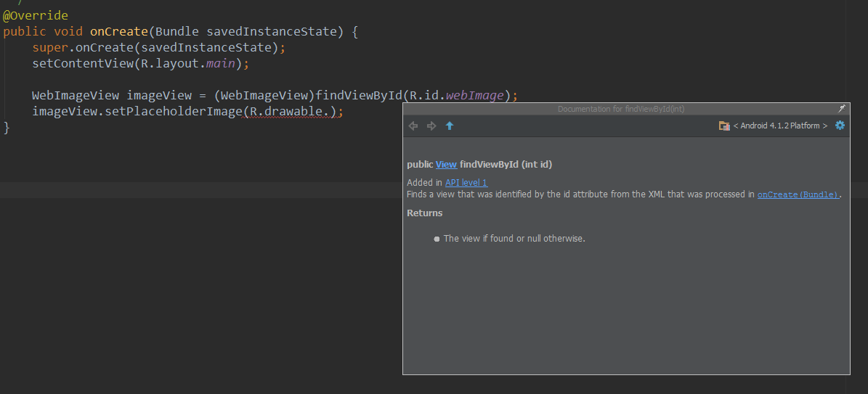The image size is (868, 394).
Task: Follow the API level 1 link
Action: [466, 183]
